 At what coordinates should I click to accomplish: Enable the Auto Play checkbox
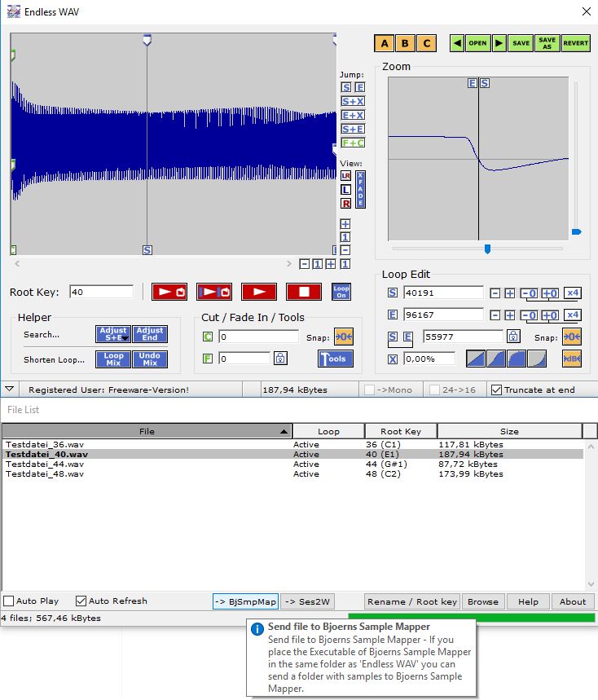[8, 601]
